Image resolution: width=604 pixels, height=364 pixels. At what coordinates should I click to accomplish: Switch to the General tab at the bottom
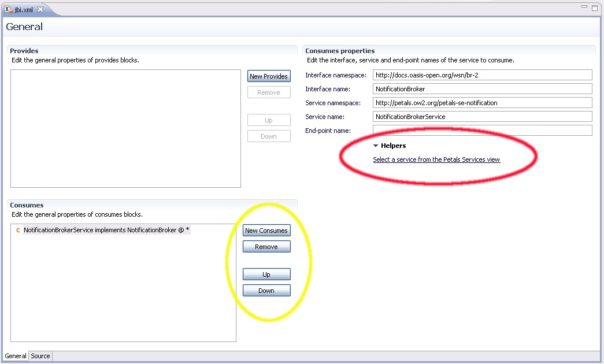tap(16, 356)
